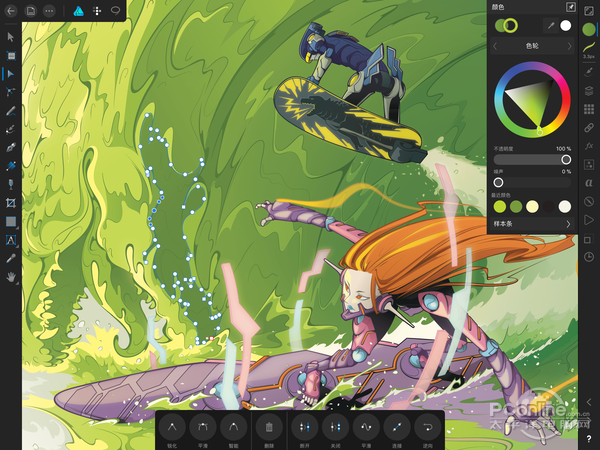Open the three-dots more options menu
This screenshot has height=450, width=600.
[49, 11]
